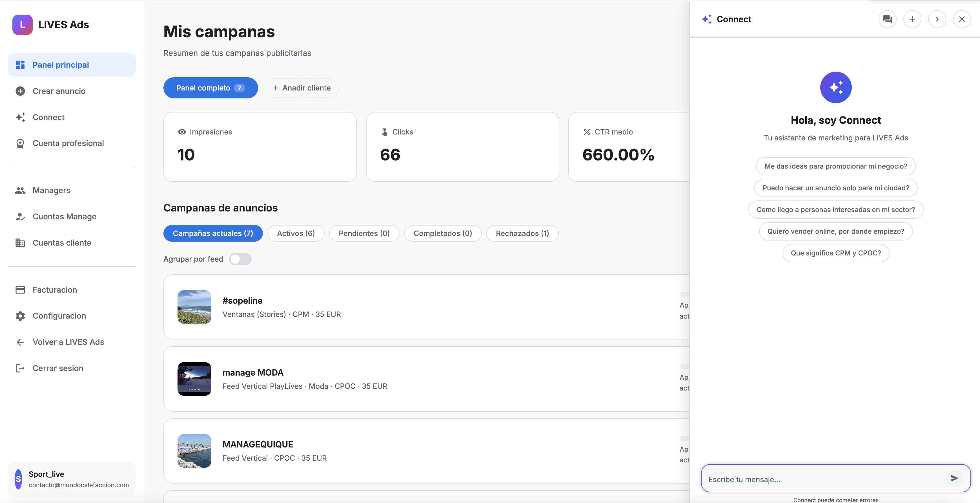Start a new Connect chat with plus icon
This screenshot has width=980, height=503.
[x=912, y=19]
